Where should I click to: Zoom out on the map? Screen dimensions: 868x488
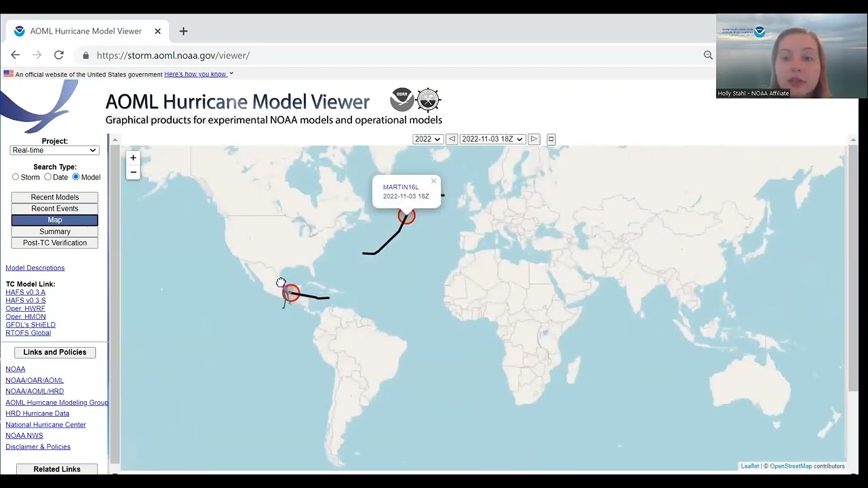133,172
